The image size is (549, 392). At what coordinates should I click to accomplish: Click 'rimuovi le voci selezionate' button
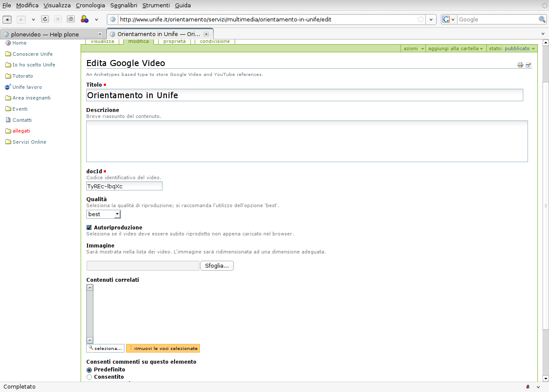pos(163,348)
